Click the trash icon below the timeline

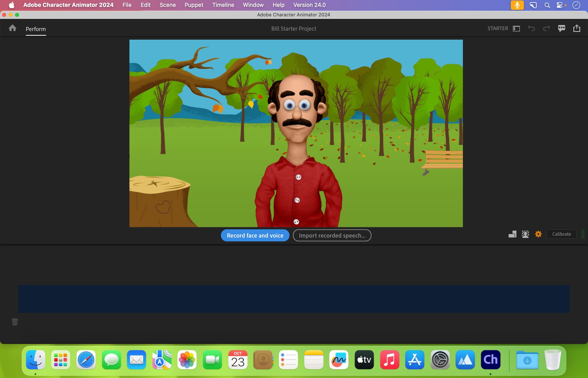(x=15, y=322)
